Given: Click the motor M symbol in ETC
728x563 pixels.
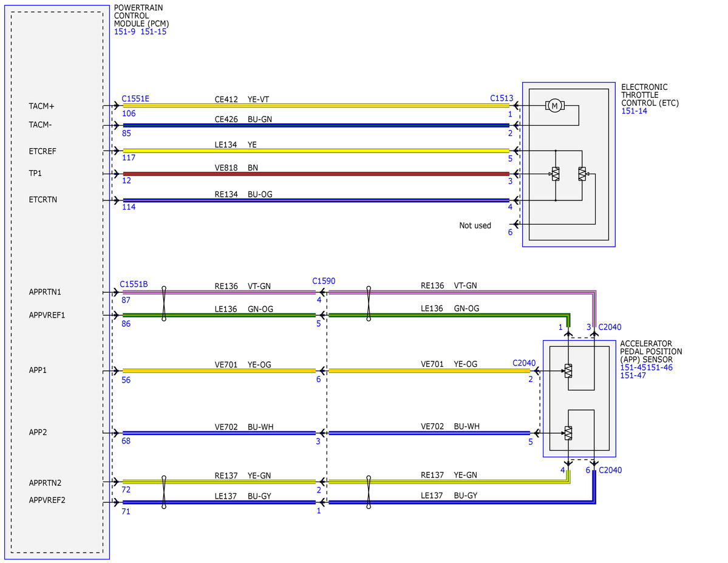Looking at the screenshot, I should point(555,106).
